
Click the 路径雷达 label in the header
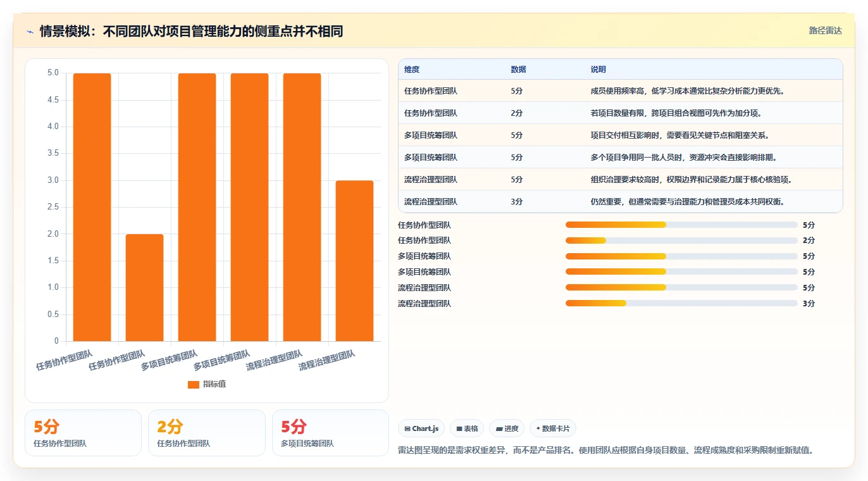826,30
